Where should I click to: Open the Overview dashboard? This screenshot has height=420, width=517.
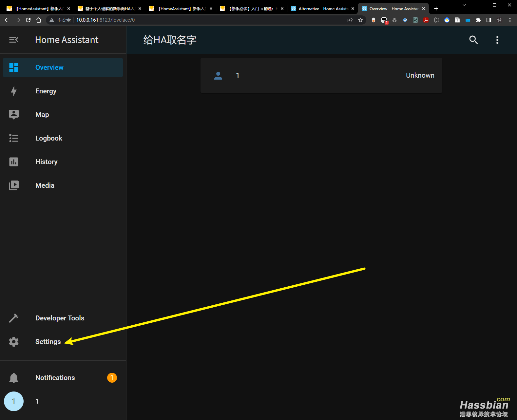pyautogui.click(x=63, y=67)
